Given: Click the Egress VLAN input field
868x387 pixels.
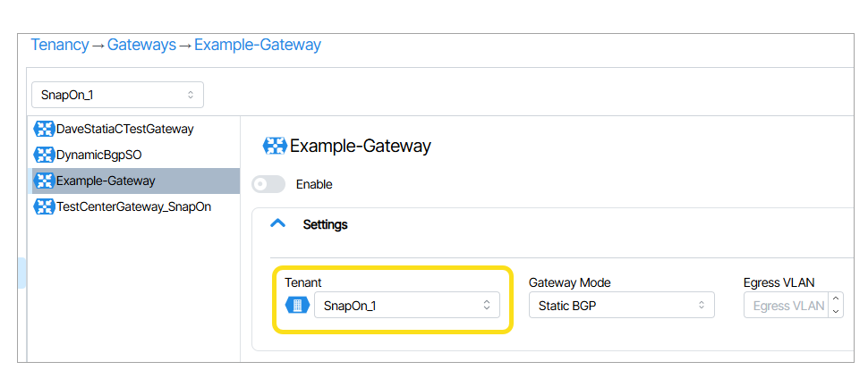Looking at the screenshot, I should pos(786,306).
